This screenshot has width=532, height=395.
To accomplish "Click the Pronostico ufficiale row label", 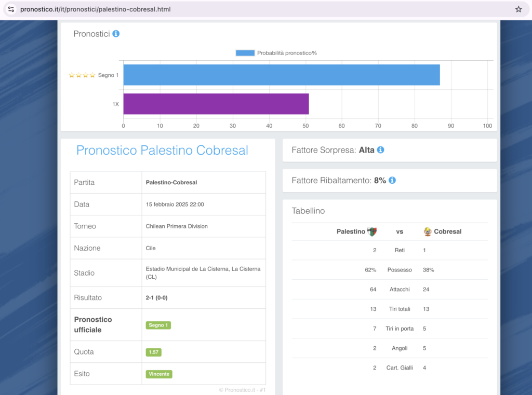I will coord(93,324).
